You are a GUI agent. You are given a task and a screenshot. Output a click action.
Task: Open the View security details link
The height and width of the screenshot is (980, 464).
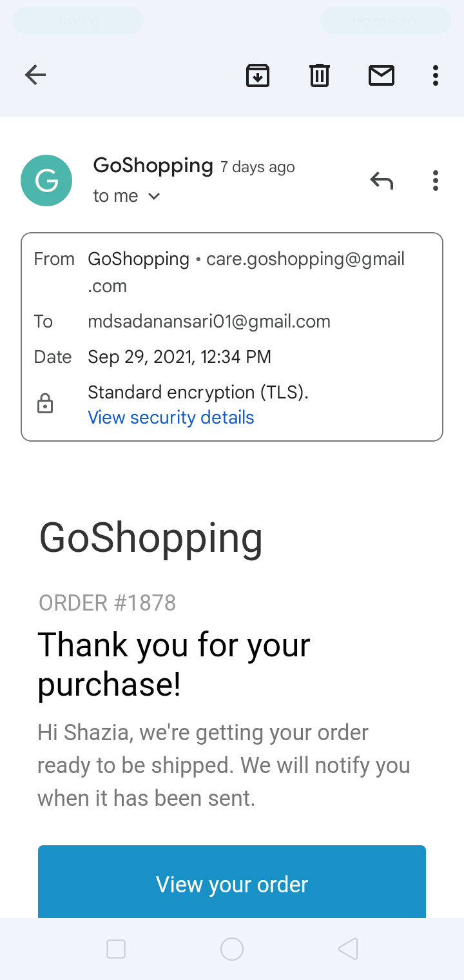pyautogui.click(x=171, y=418)
